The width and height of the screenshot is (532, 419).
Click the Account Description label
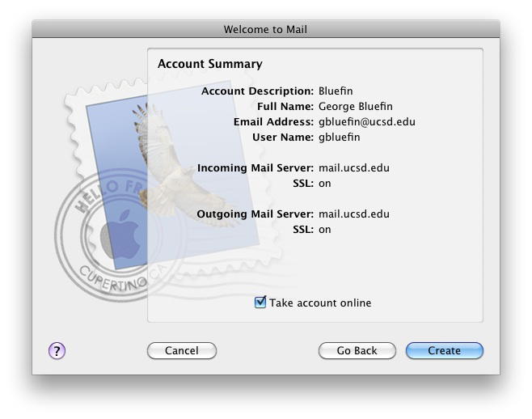coord(258,91)
